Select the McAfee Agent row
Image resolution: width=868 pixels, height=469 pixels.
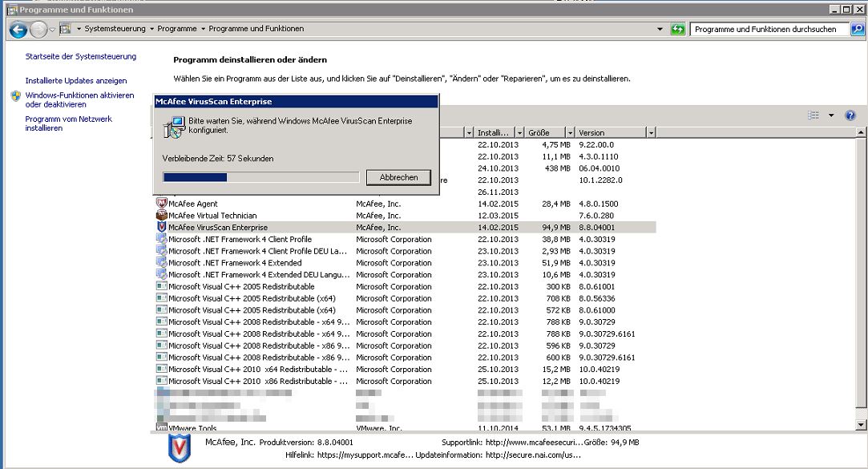point(406,204)
